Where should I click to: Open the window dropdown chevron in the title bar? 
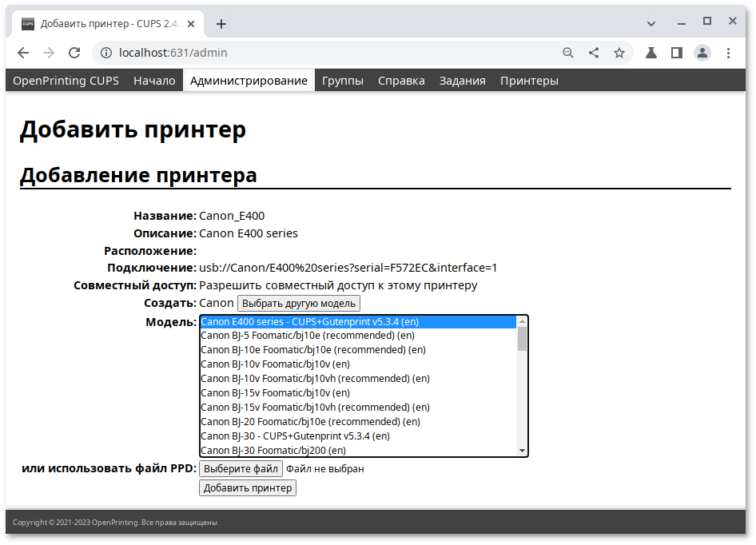pyautogui.click(x=652, y=22)
